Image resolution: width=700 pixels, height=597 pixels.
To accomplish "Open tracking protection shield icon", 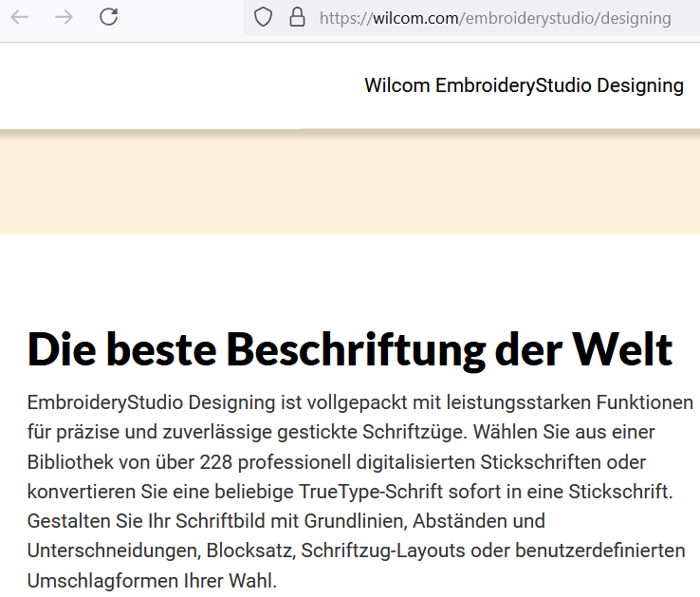I will [x=263, y=18].
